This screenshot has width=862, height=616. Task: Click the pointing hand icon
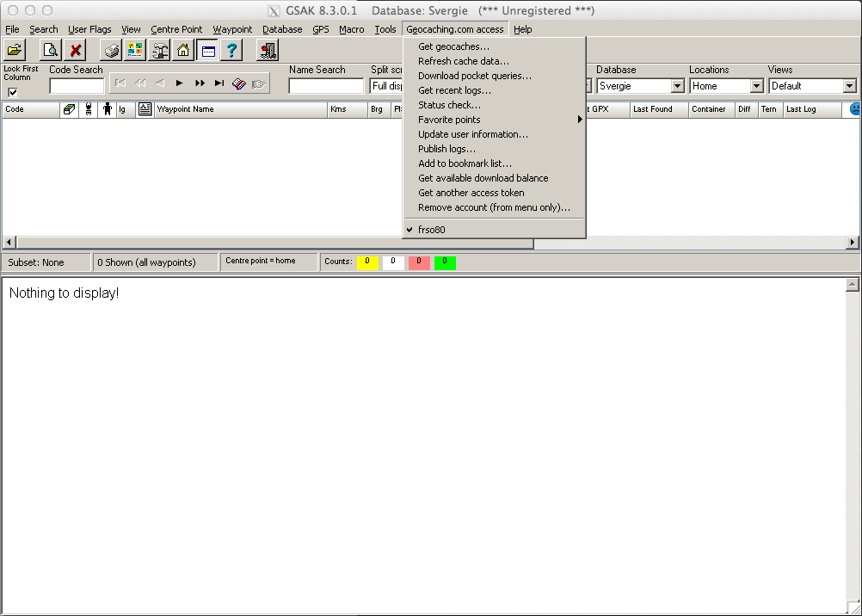pyautogui.click(x=258, y=83)
